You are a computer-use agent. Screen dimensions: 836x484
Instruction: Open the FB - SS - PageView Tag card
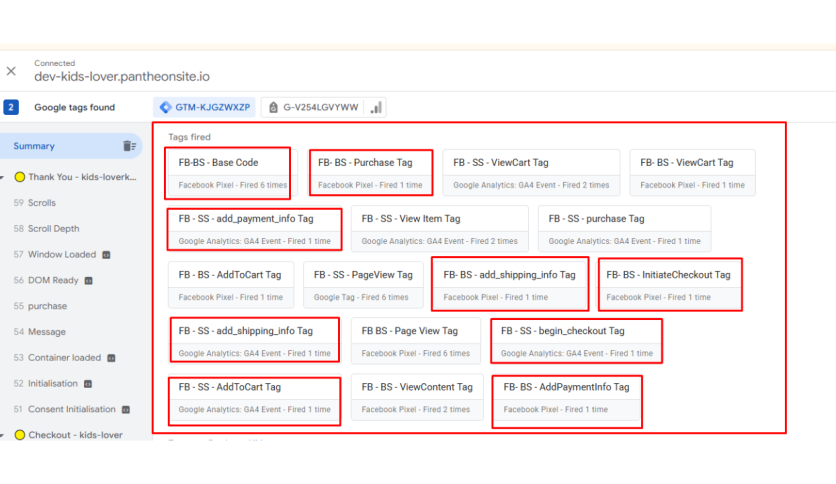(363, 285)
